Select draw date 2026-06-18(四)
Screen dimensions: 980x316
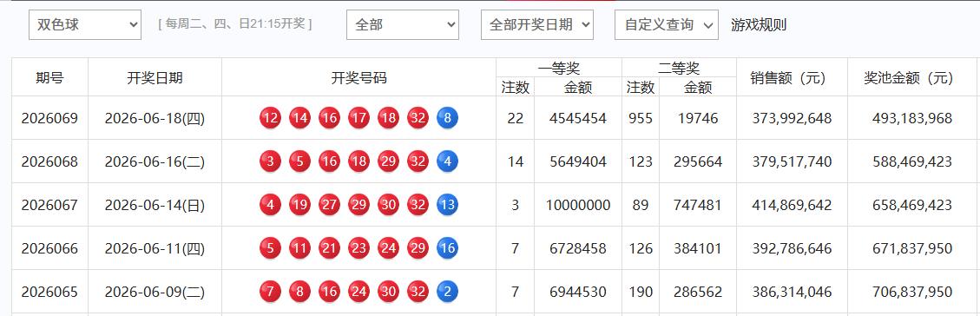click(x=155, y=118)
